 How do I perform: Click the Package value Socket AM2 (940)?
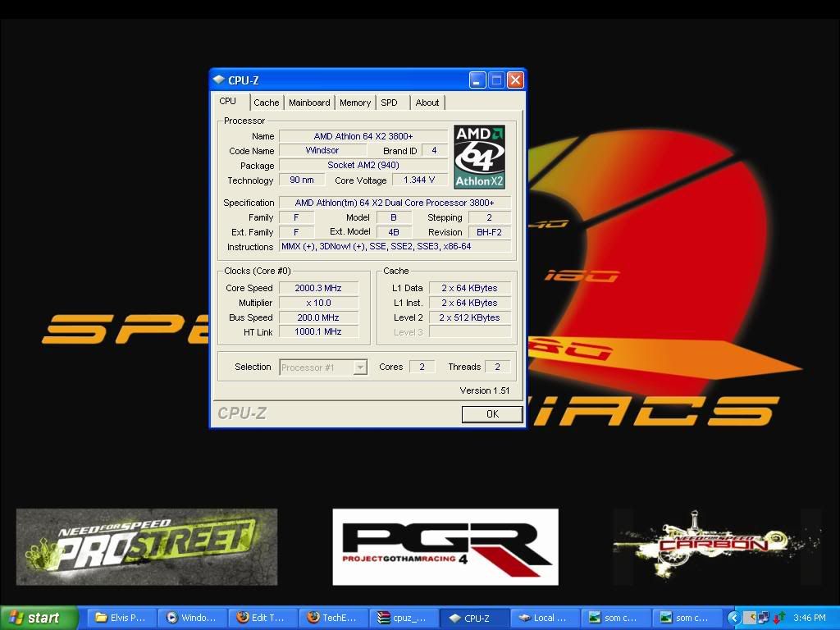[x=363, y=165]
